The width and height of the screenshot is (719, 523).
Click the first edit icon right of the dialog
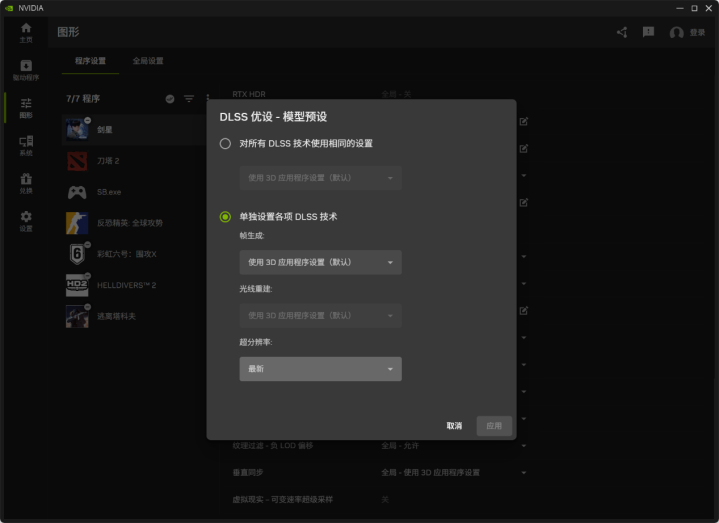524,121
